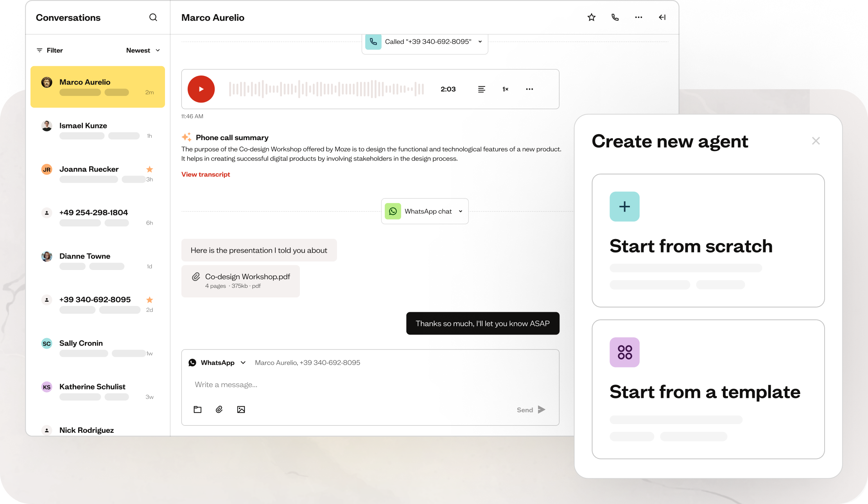
Task: Open View transcript link
Action: pos(206,175)
